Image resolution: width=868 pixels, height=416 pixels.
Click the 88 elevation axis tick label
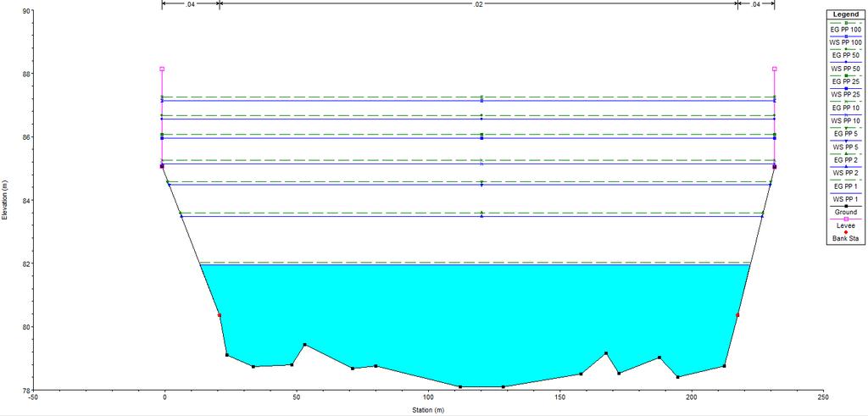25,74
